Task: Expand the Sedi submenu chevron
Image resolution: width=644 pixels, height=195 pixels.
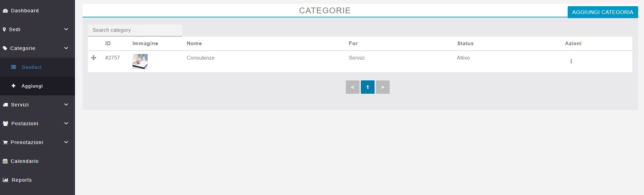Action: click(66, 29)
